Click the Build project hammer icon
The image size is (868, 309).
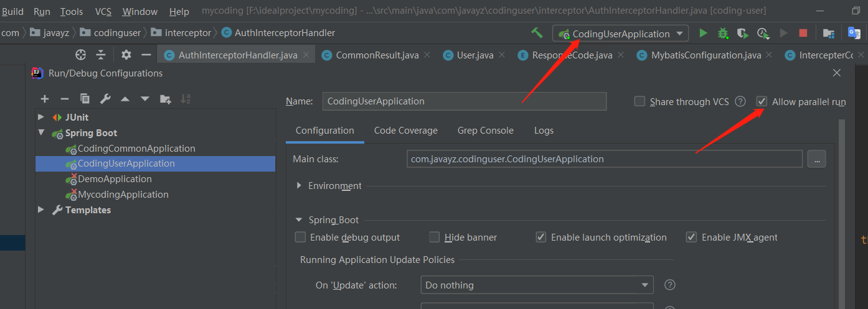(x=536, y=33)
